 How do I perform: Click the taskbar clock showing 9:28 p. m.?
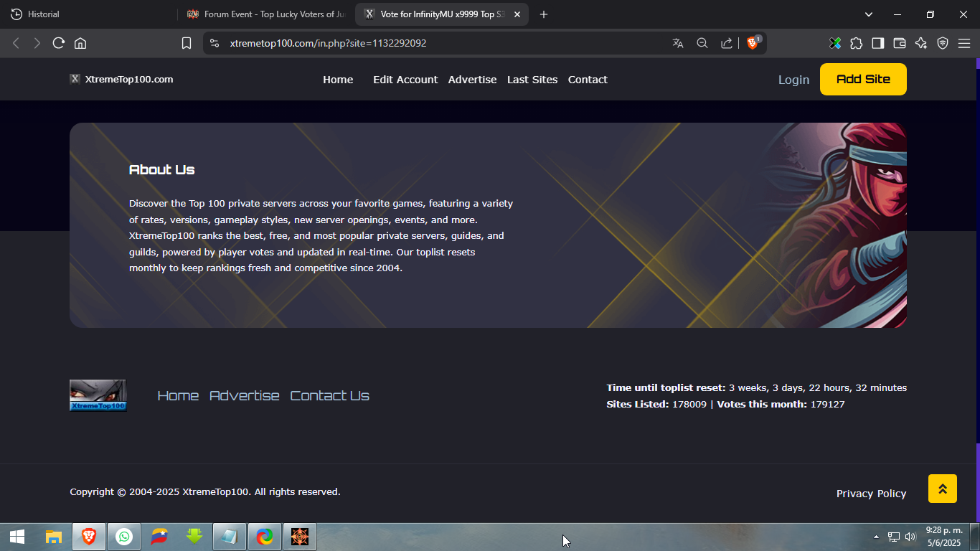tap(943, 537)
